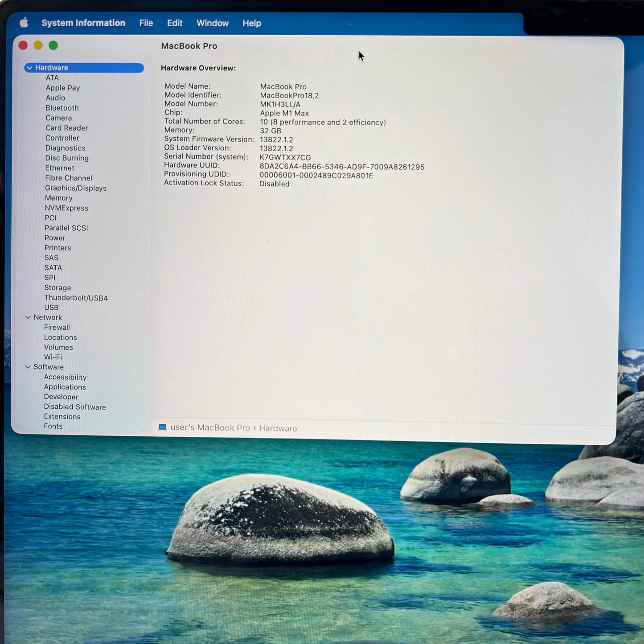Select Camera in the sidebar
The width and height of the screenshot is (644, 644).
pos(58,118)
